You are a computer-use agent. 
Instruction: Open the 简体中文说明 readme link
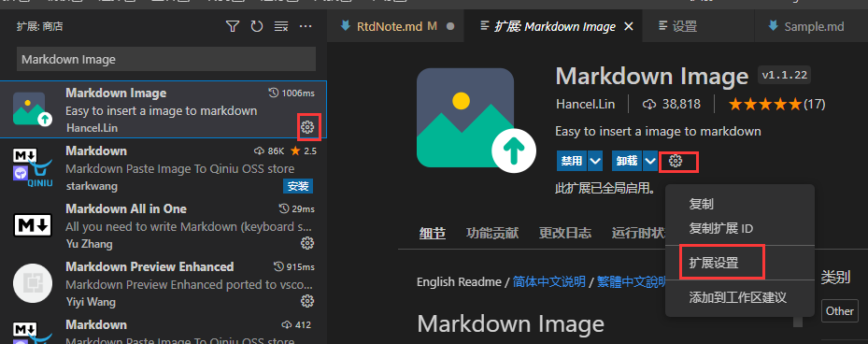tap(549, 282)
